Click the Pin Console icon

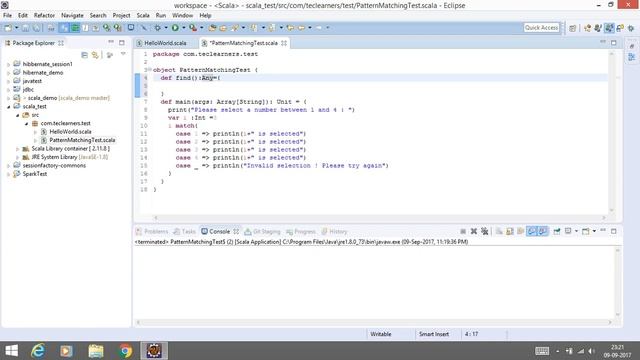pyautogui.click(x=557, y=231)
